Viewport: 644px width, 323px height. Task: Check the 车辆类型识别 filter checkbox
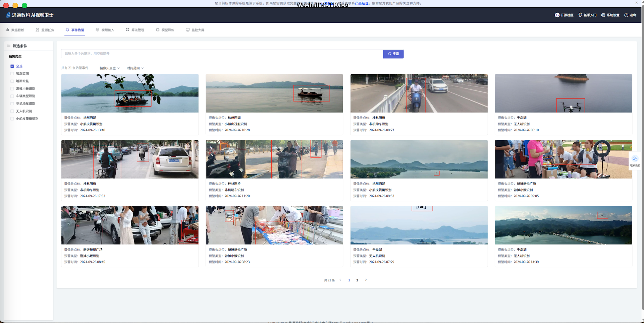[12, 96]
